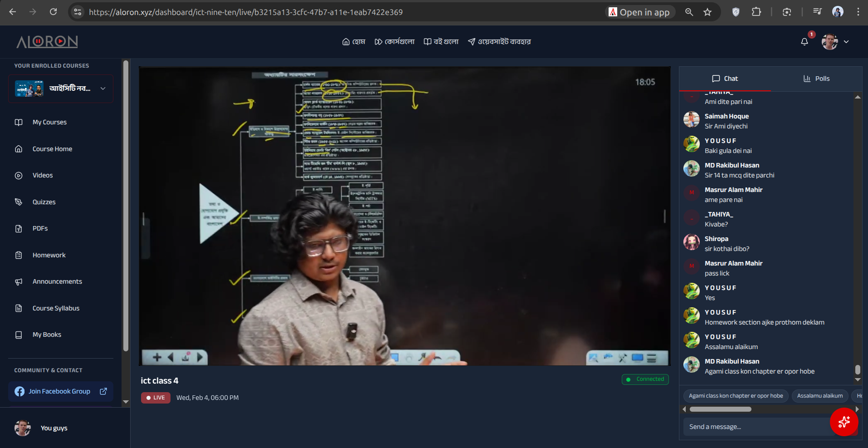This screenshot has height=448, width=868.
Task: Open the shield extension icon
Action: 736,12
